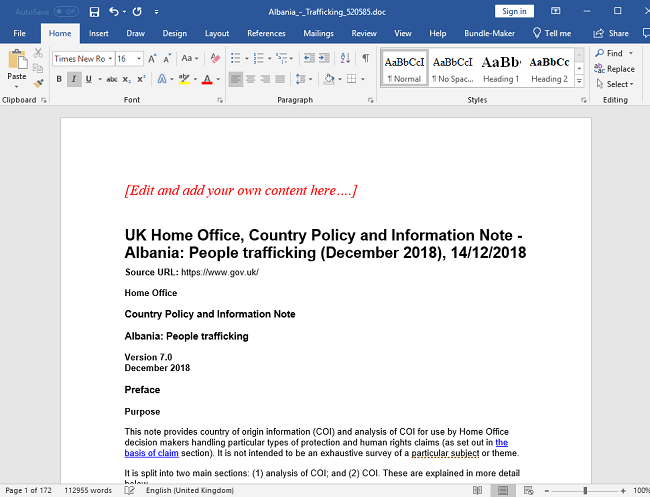
Task: Open the Bundle-Maker tab
Action: tap(489, 34)
